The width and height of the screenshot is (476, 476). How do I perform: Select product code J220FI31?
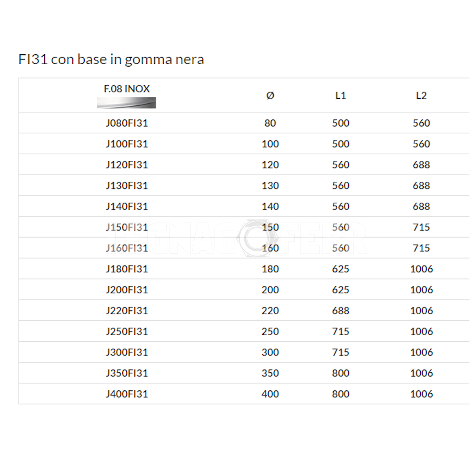point(127,311)
